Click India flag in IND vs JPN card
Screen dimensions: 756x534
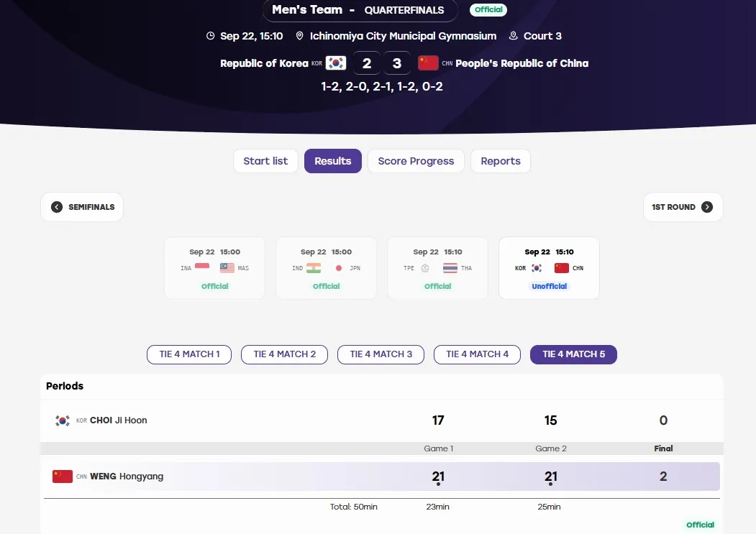tap(314, 268)
